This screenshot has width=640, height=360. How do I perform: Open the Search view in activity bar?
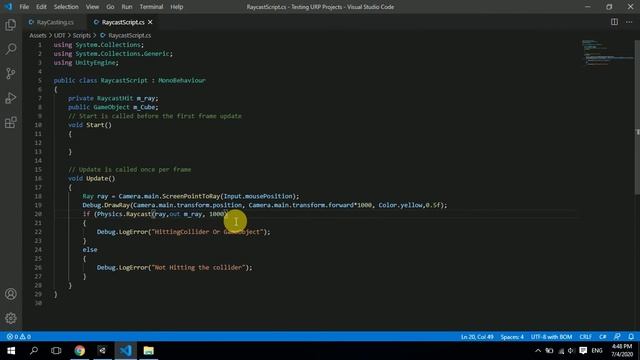pos(11,49)
